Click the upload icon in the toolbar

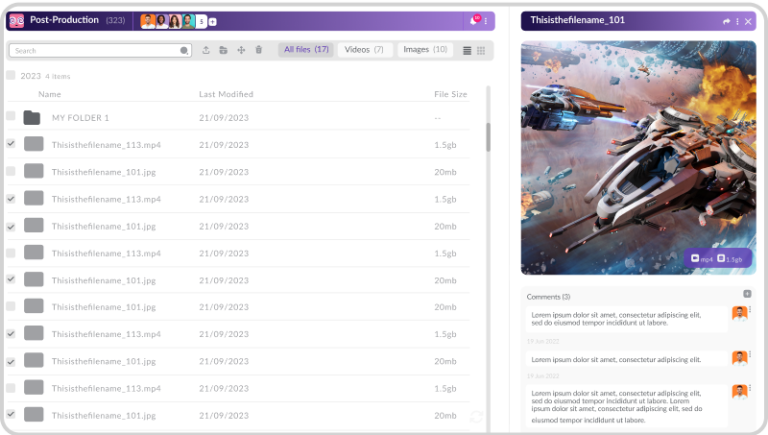[206, 50]
